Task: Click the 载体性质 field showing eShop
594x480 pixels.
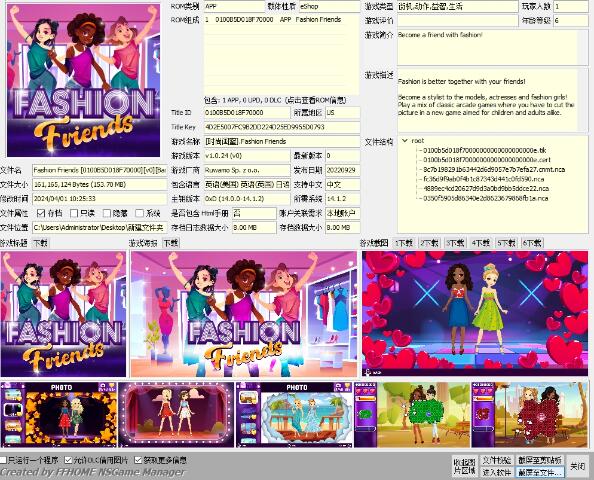Action: pos(329,6)
